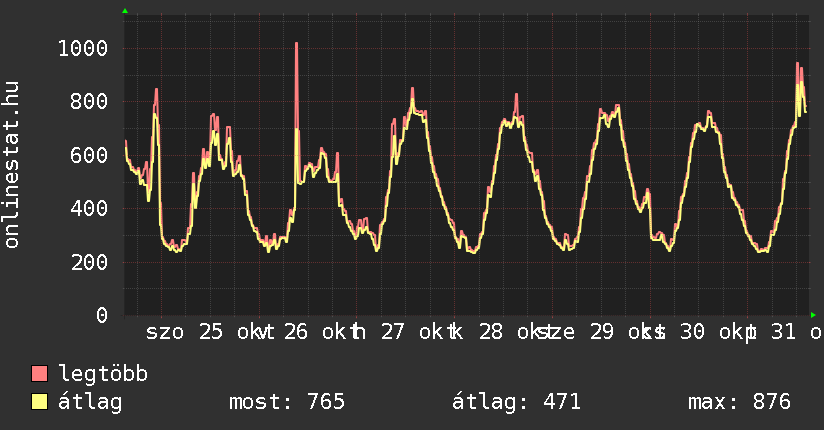Screen dimensions: 824x430
Task: Open the onlinestat.hu vertical label
Action: coord(12,166)
